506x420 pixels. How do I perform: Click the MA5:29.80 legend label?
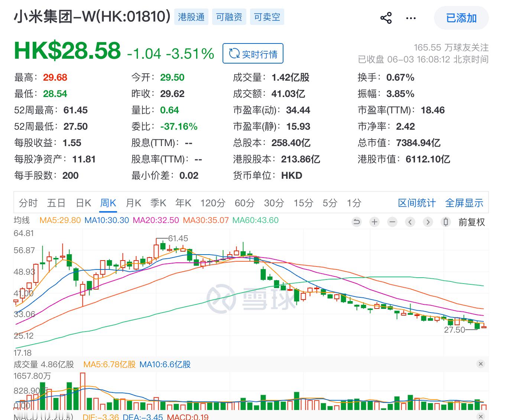pyautogui.click(x=60, y=220)
